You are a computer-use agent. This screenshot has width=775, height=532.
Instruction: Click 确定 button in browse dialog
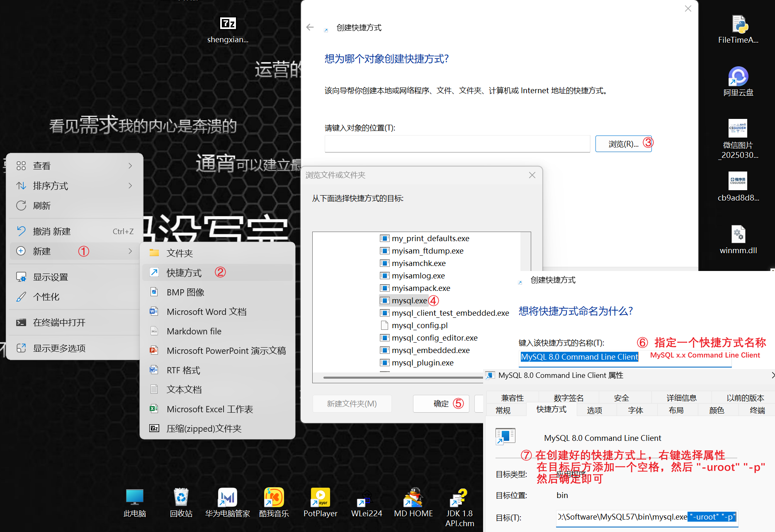coord(441,404)
